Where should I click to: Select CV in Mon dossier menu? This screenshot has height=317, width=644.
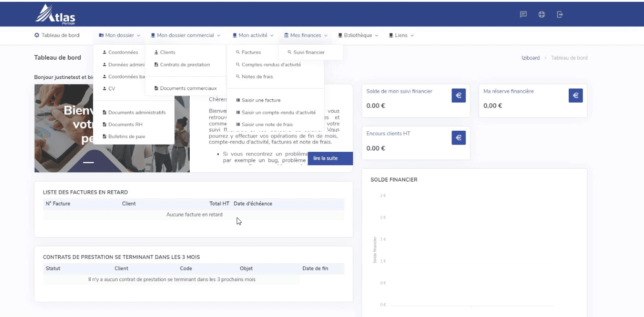[109, 88]
